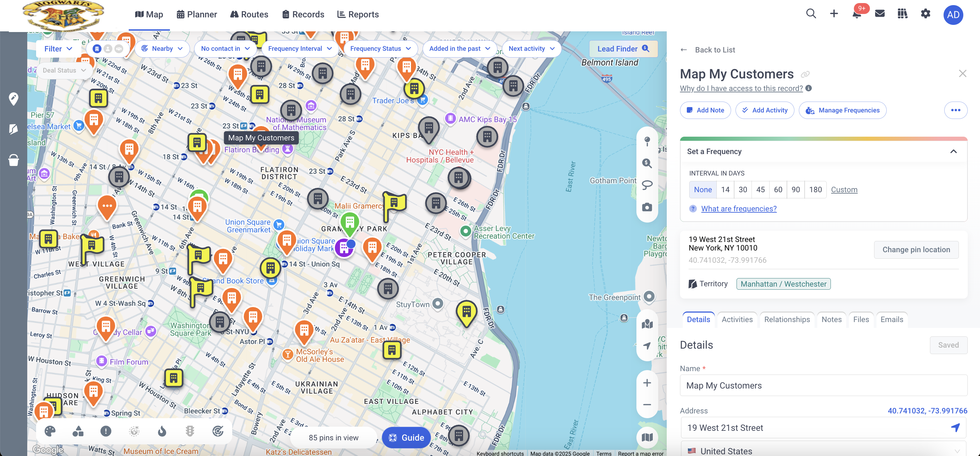Viewport: 980px width, 456px height.
Task: Zoom in with the map plus button
Action: (647, 383)
